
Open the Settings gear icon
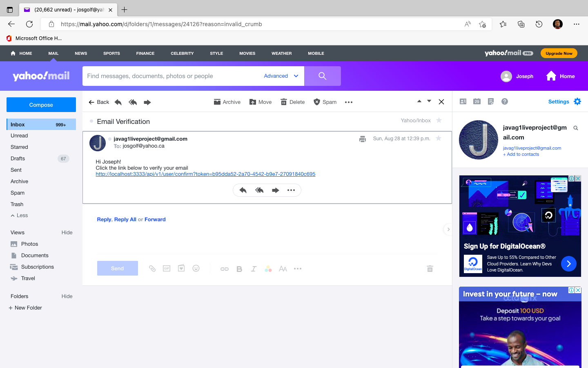coord(577,101)
